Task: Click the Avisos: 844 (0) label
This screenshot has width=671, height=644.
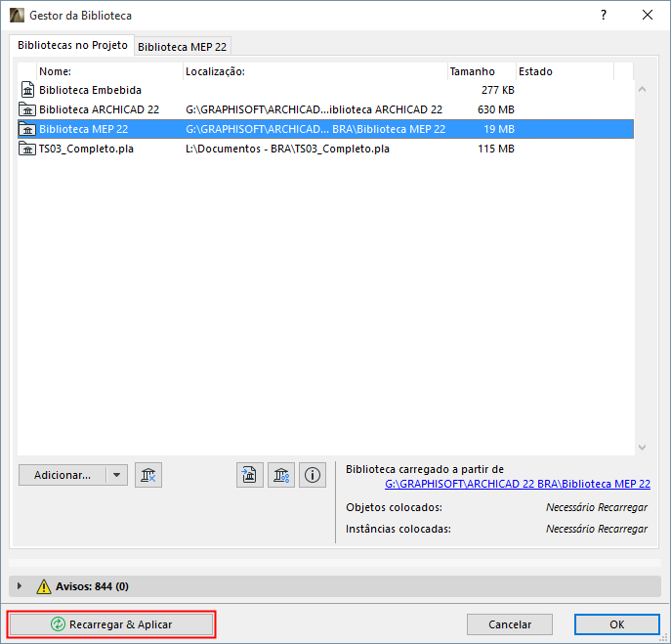Action: [x=92, y=586]
